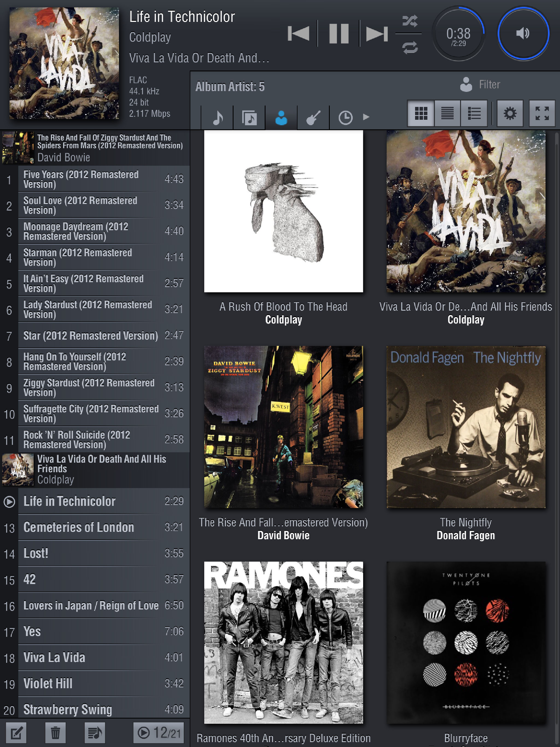The width and height of the screenshot is (560, 747).
Task: Play Ziggy Stardust track 9
Action: click(95, 387)
